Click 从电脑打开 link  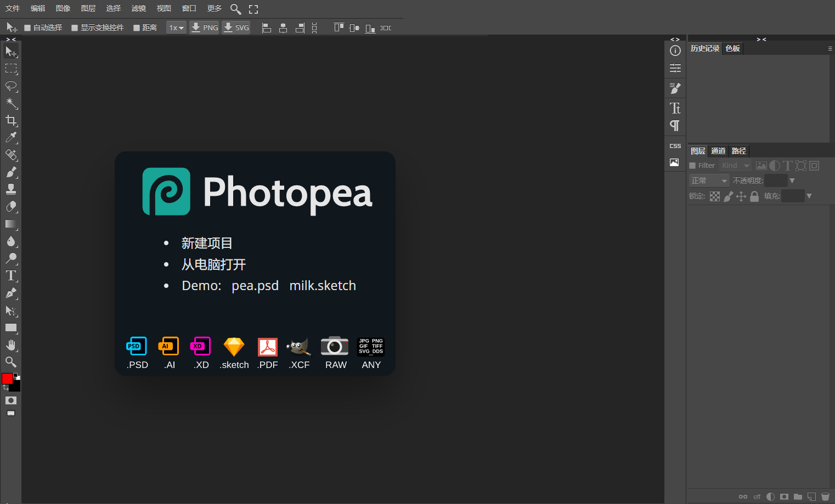pos(213,264)
